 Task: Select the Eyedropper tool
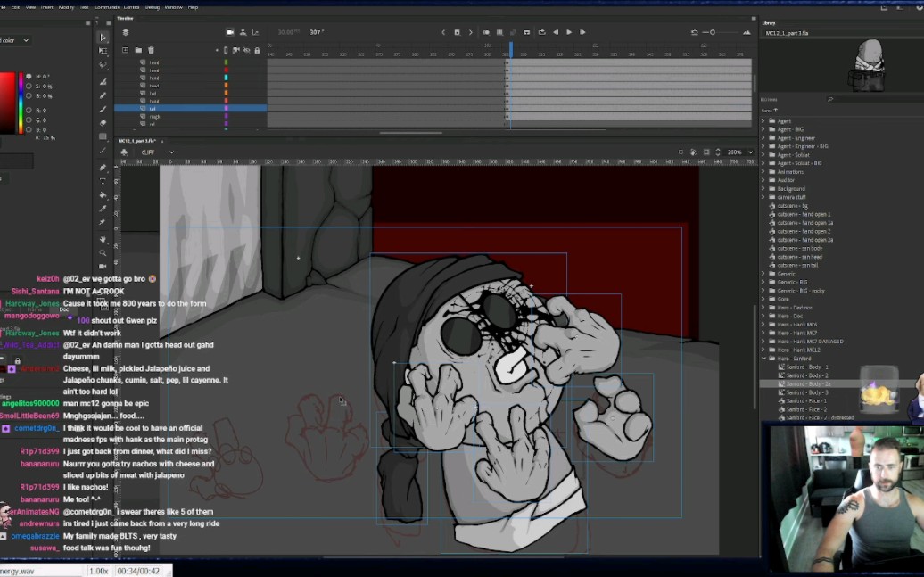click(x=103, y=209)
